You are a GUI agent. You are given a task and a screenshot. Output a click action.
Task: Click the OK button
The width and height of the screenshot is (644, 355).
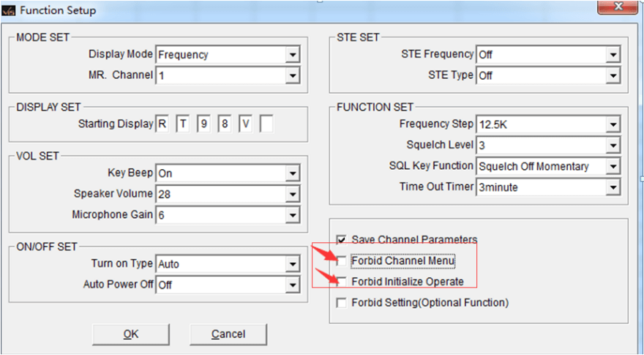point(130,334)
